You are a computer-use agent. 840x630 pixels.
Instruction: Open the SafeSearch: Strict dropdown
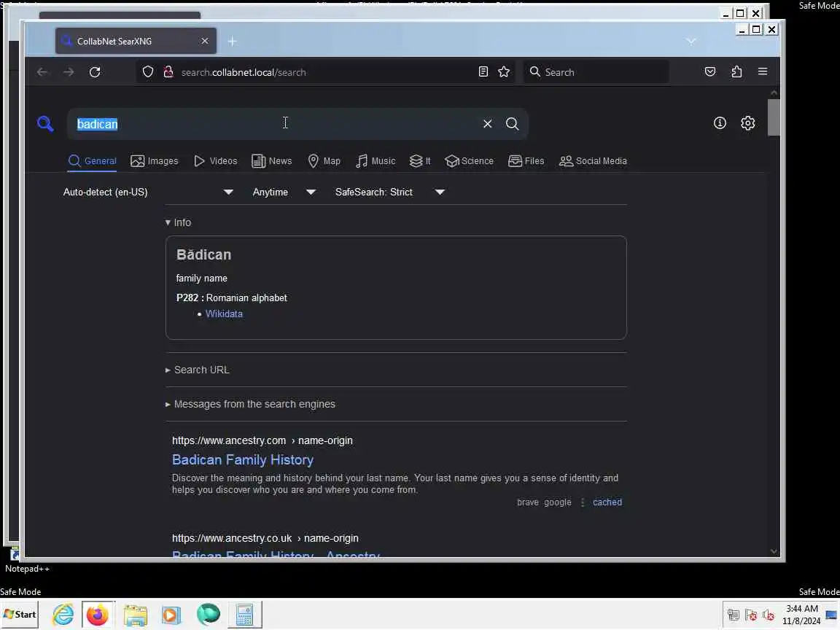(390, 192)
